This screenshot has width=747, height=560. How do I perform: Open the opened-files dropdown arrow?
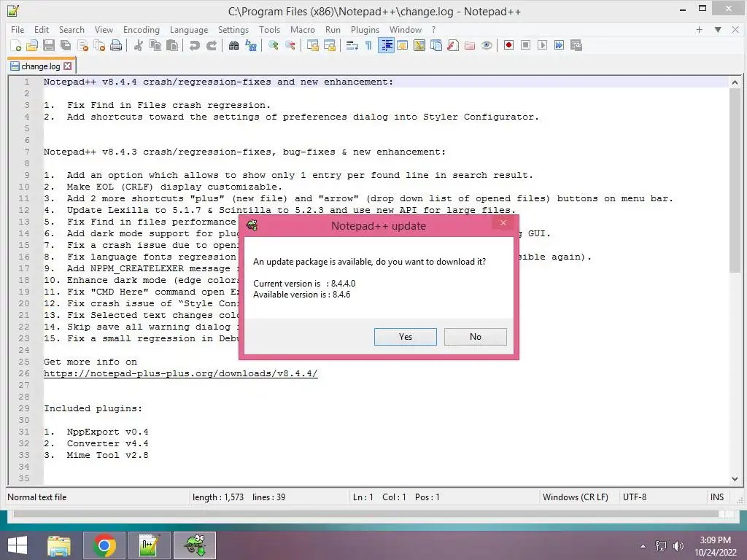click(718, 29)
